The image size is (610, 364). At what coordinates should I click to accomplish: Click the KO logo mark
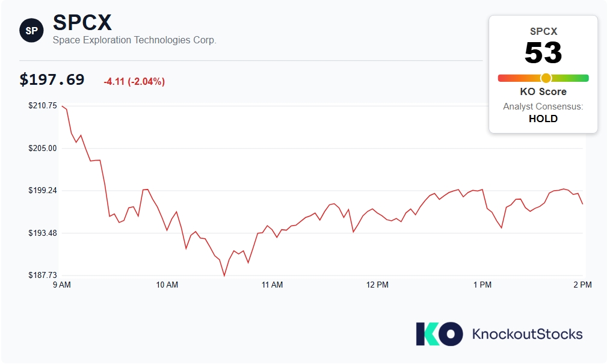[x=439, y=334]
